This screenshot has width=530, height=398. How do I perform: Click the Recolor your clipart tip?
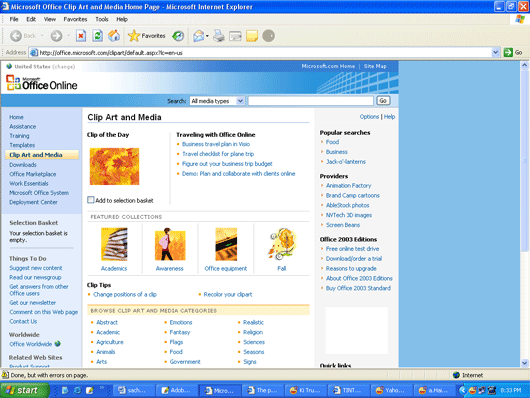pos(228,294)
